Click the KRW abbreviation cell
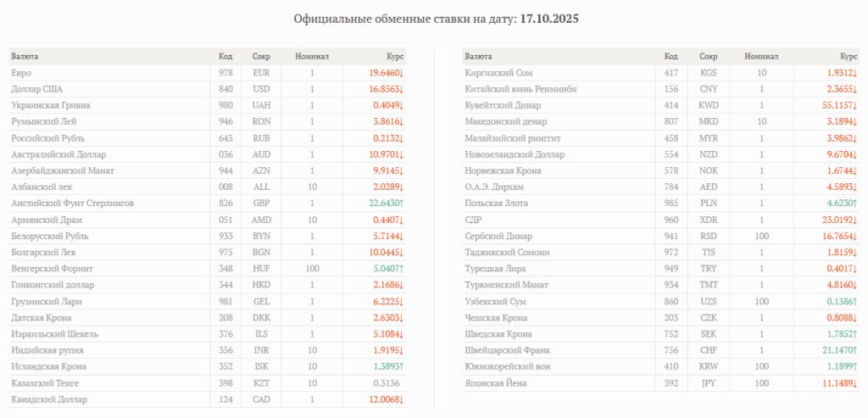 click(x=708, y=367)
